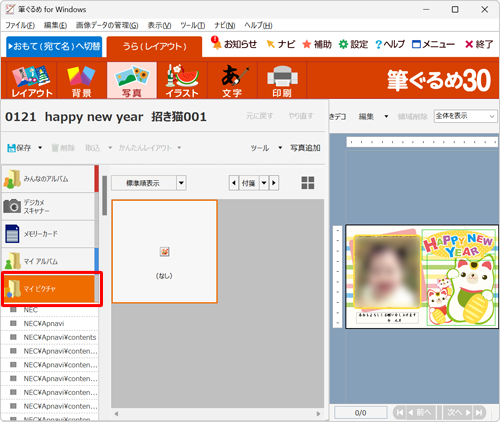This screenshot has width=500, height=422.
Task: Switch to grid thumbnail view
Action: tap(308, 183)
